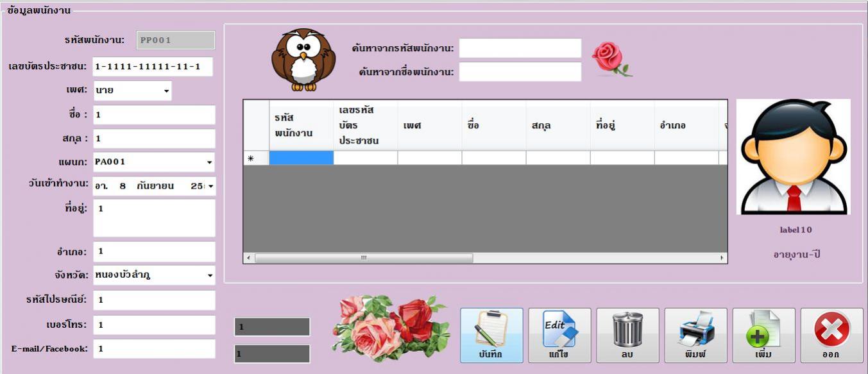This screenshot has width=868, height=374.
Task: Click the ค้นหาจากรหัสพนักงาน search box
Action: [x=520, y=48]
